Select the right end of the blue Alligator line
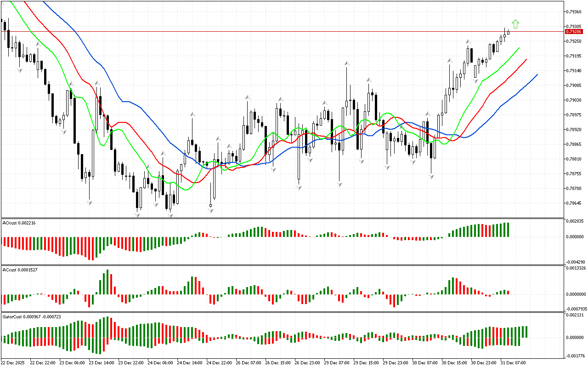 (x=537, y=75)
